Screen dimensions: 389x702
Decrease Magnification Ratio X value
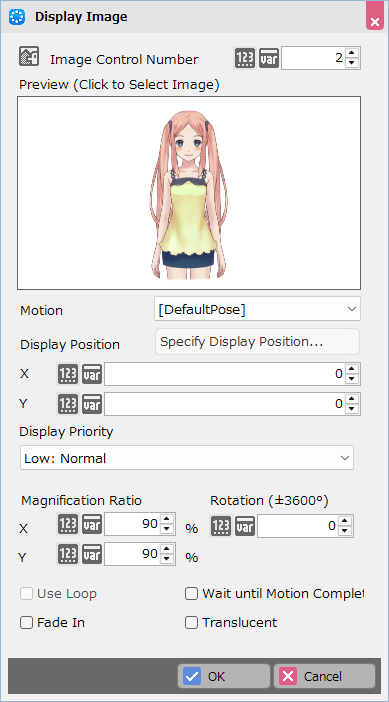click(x=167, y=530)
